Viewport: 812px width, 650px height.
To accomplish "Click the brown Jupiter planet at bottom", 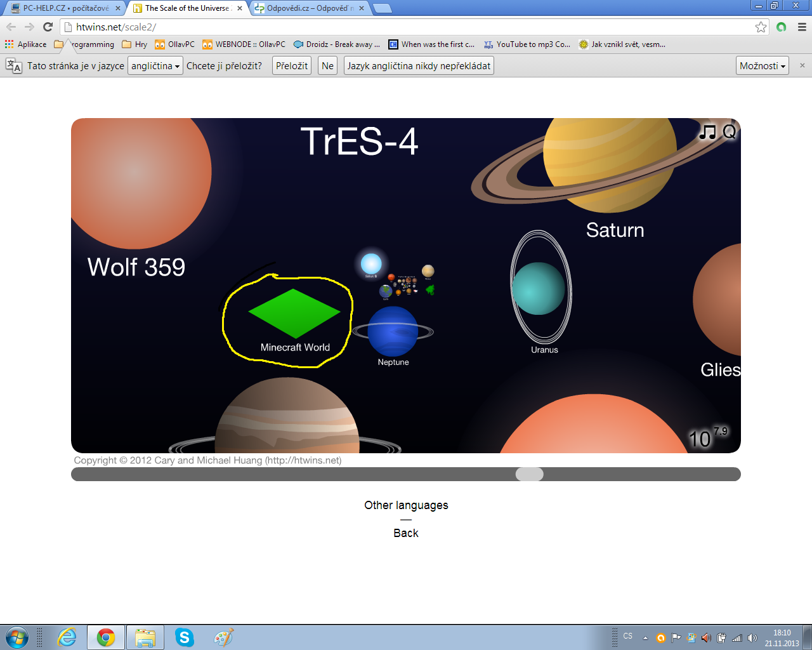I will (x=287, y=416).
